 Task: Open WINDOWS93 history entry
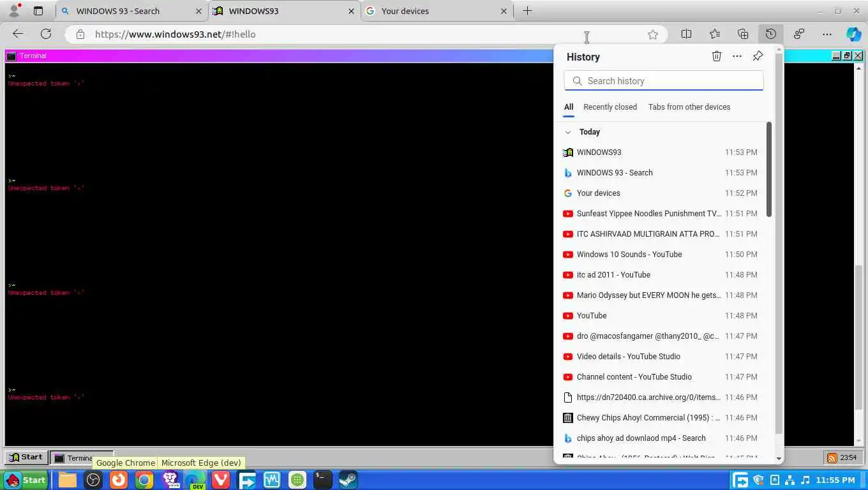(x=660, y=152)
